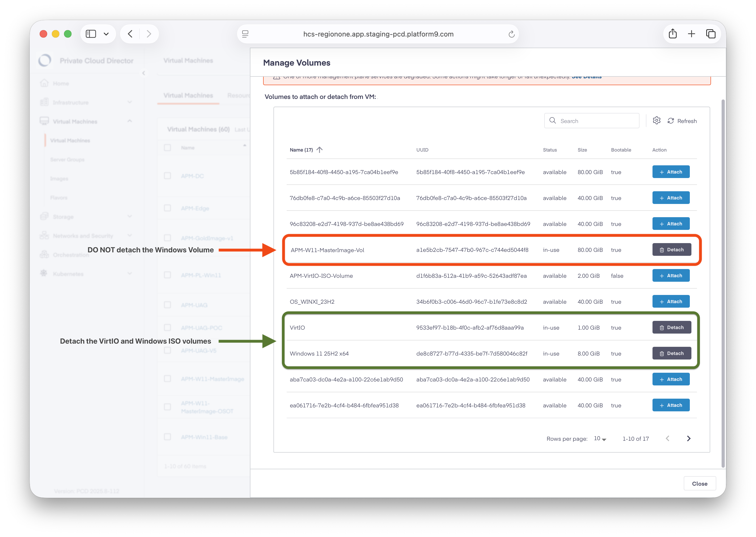
Task: Sort volumes by Name arrow
Action: 319,150
